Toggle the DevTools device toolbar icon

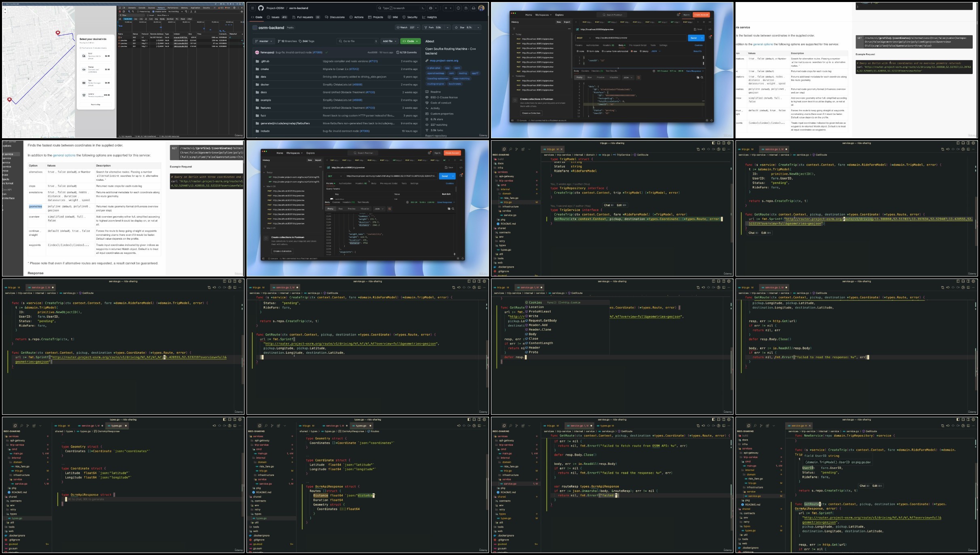point(124,8)
